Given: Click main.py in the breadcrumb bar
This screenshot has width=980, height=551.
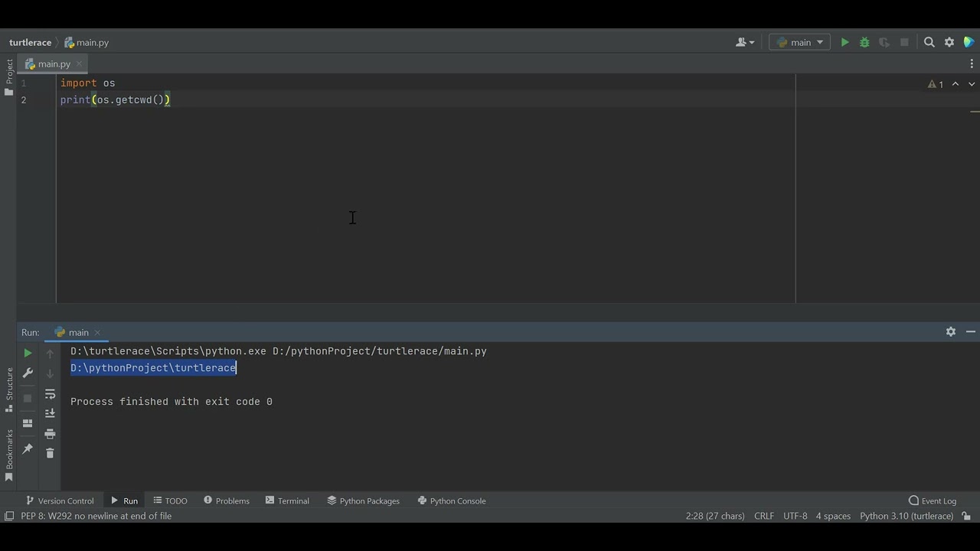Looking at the screenshot, I should [x=87, y=43].
